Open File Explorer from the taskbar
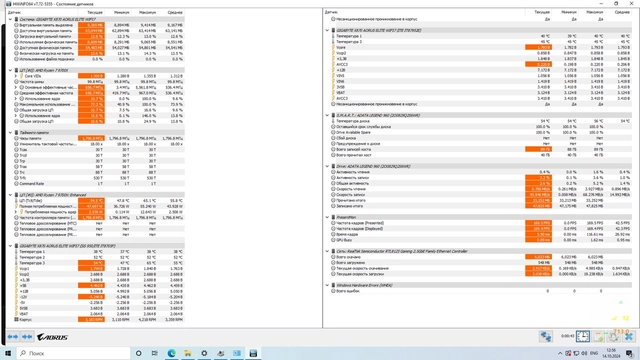The image size is (640, 360). (x=188, y=353)
